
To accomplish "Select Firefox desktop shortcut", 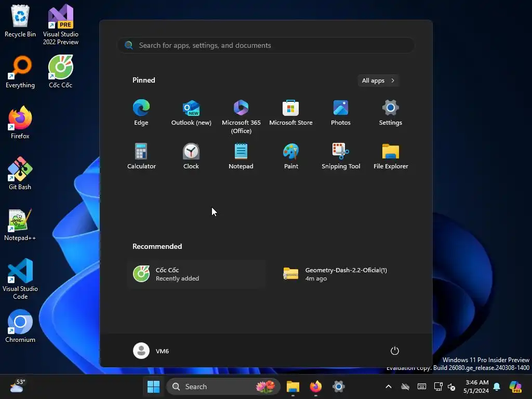I will [x=20, y=123].
